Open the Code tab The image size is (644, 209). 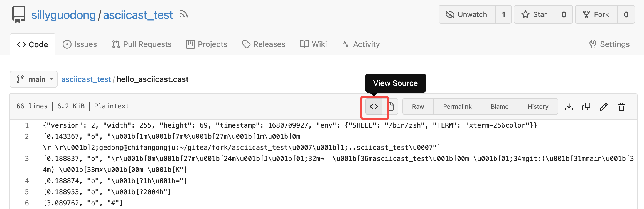(33, 44)
